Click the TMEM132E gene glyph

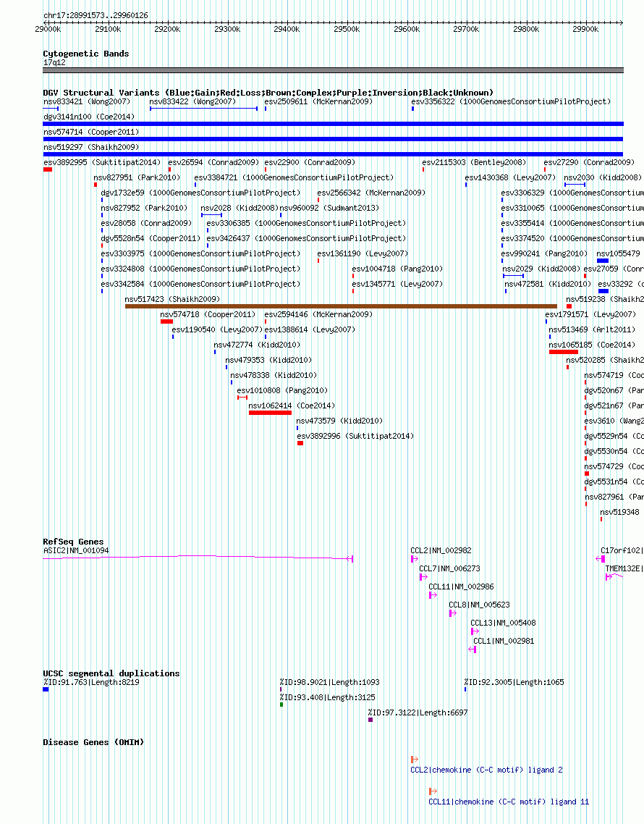coord(614,577)
